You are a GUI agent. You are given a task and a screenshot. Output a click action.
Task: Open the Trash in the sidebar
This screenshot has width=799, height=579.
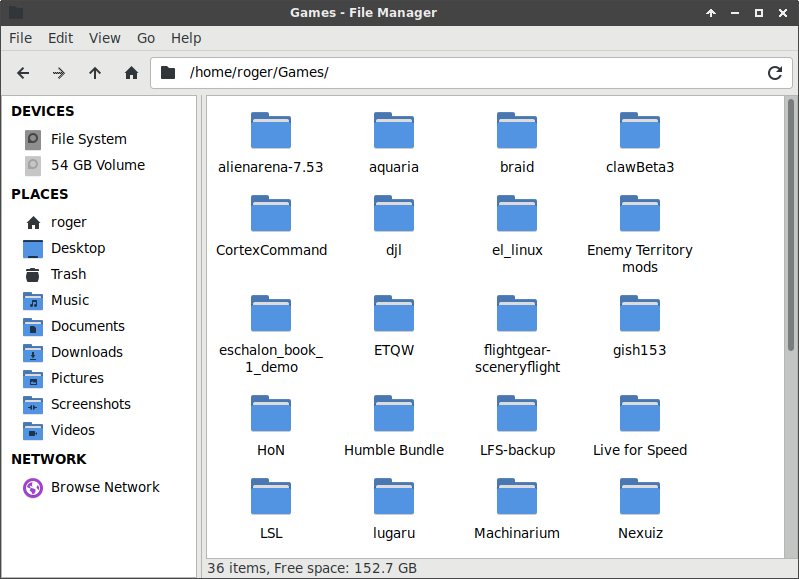[x=68, y=274]
